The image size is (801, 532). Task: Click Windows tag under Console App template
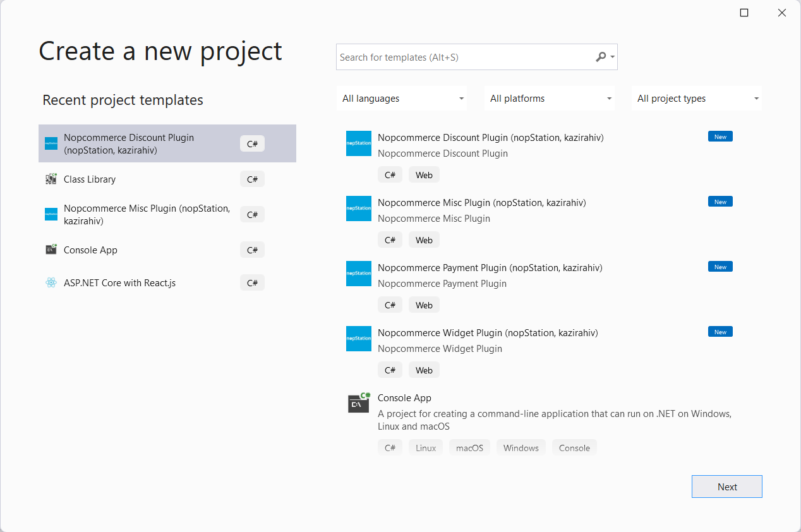coord(521,448)
